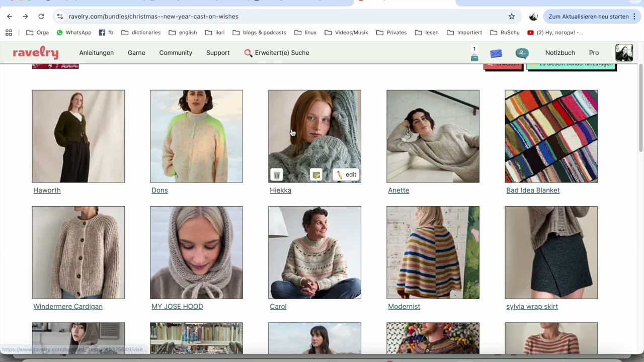Click the edit button on Hiekka

346,174
